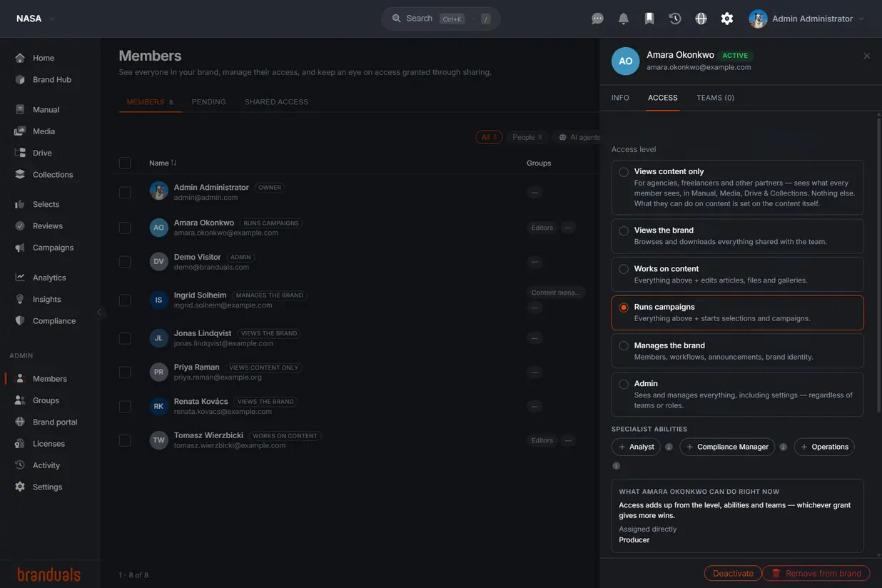Open Activity log page

pyautogui.click(x=46, y=465)
